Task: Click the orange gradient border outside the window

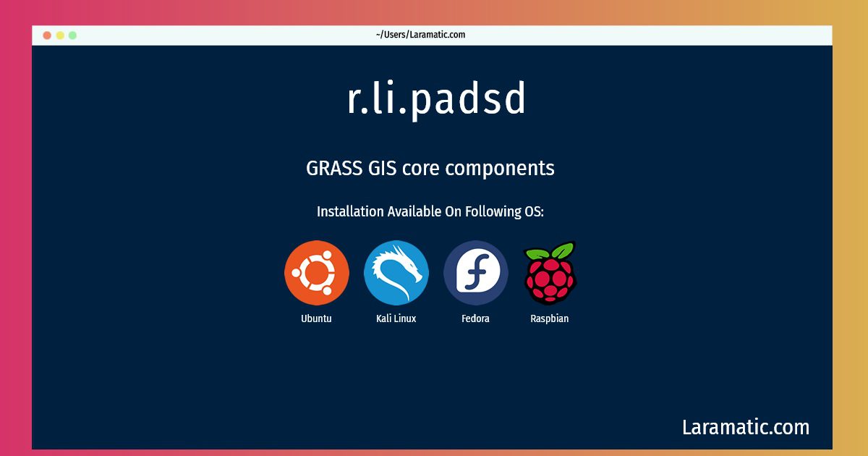Action: (851, 228)
